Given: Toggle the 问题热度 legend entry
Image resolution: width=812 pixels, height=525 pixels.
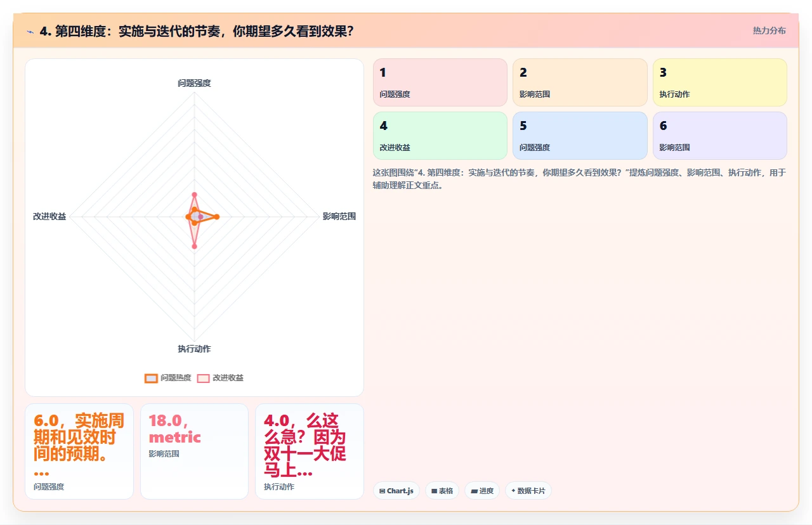Looking at the screenshot, I should pyautogui.click(x=168, y=378).
